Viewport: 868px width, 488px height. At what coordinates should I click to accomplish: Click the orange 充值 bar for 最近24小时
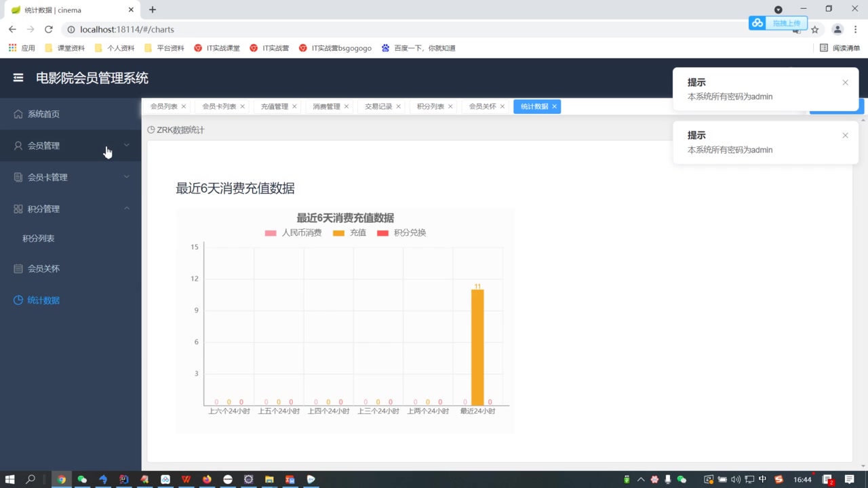click(x=477, y=348)
